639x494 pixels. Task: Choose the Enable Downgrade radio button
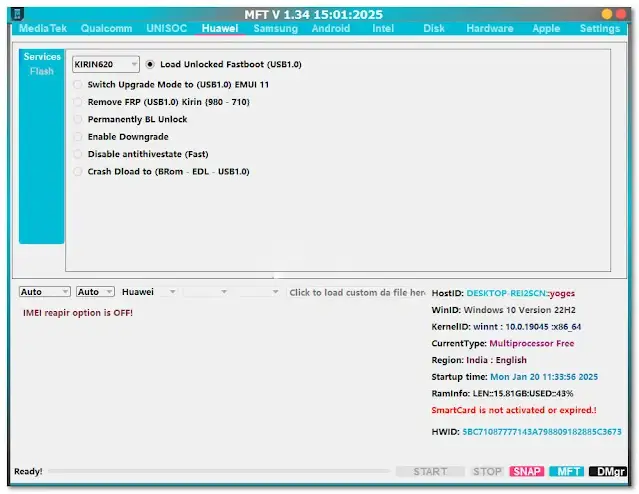tap(121, 137)
